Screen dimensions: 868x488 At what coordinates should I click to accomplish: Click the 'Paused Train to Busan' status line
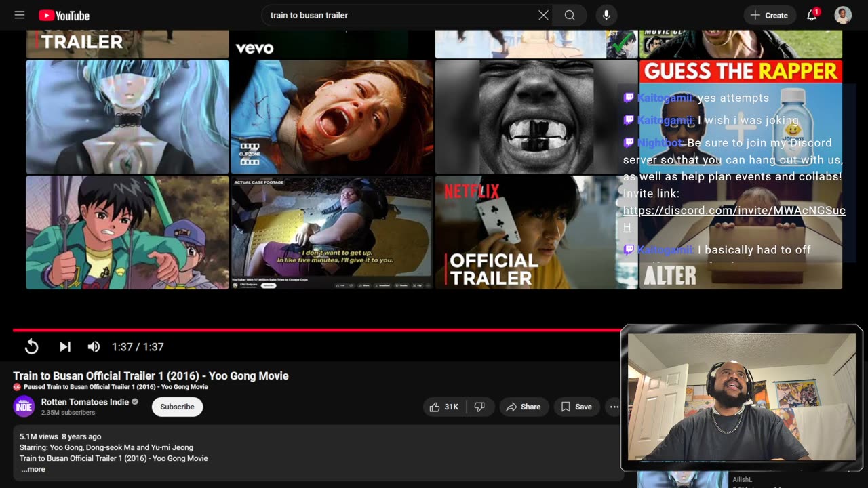[115, 387]
